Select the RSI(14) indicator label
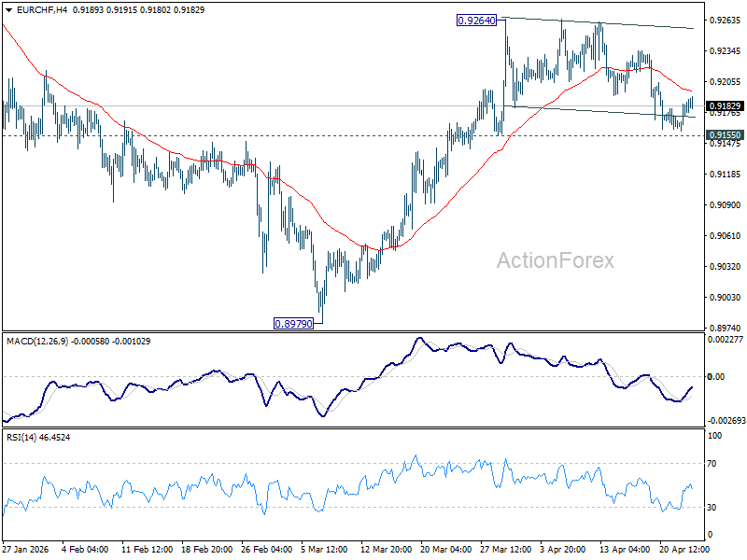747x560 pixels. point(21,437)
